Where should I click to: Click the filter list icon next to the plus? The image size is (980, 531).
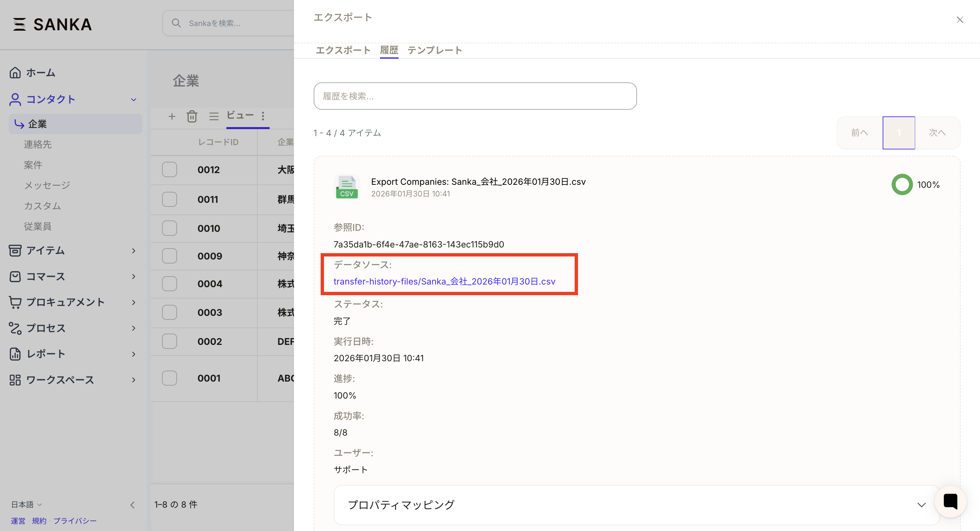(214, 116)
